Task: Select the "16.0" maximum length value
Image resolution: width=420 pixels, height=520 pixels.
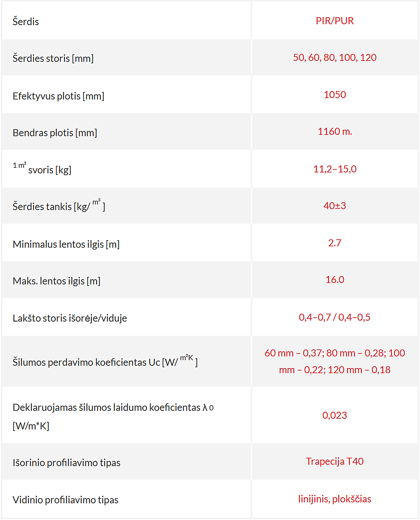Action: click(335, 280)
